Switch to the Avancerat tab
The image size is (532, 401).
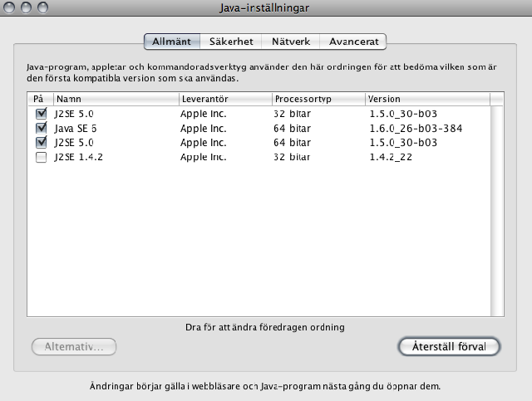click(353, 42)
